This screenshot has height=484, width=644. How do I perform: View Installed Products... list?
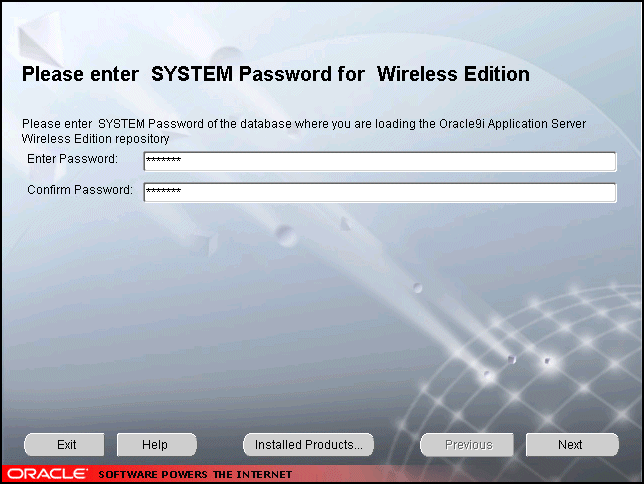coord(308,445)
